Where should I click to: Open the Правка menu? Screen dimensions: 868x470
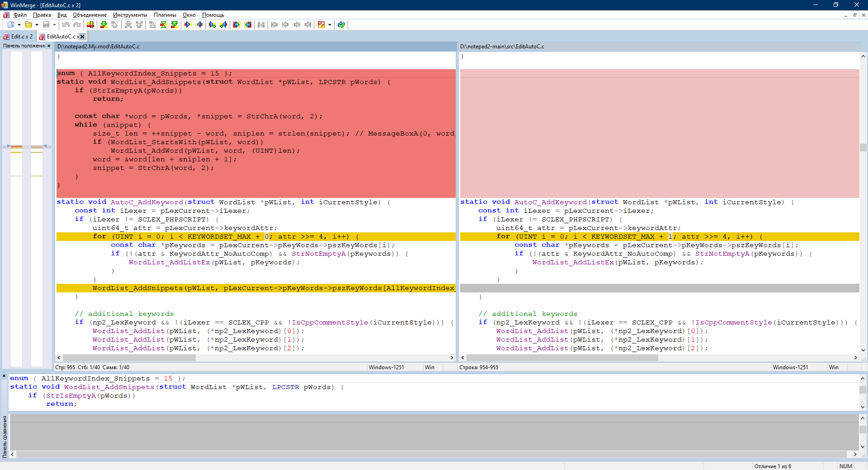pos(42,15)
